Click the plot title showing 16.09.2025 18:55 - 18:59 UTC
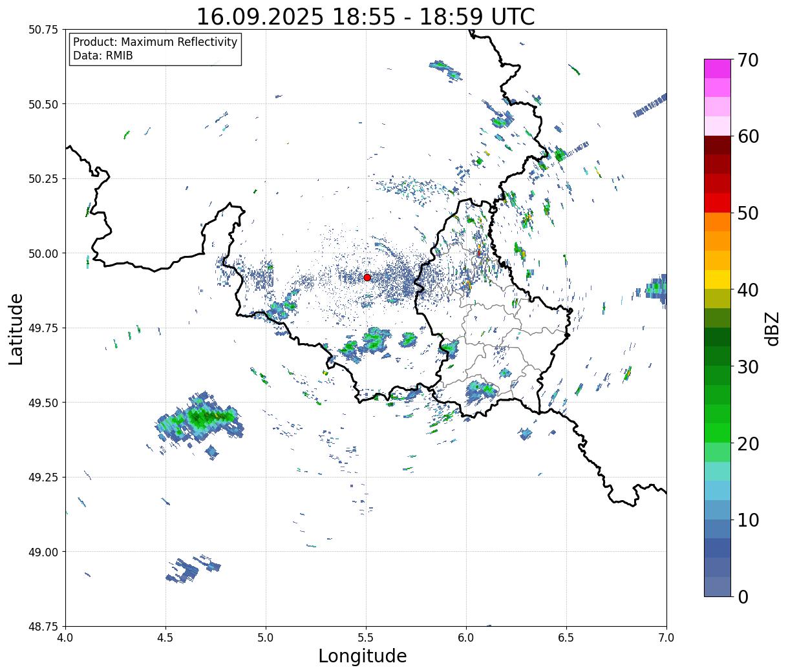Screen dimensions: 788x672 click(366, 16)
